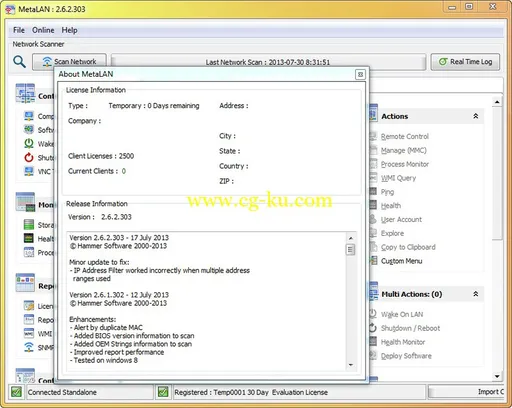The width and height of the screenshot is (512, 408).
Task: Open the Help menu
Action: (69, 30)
